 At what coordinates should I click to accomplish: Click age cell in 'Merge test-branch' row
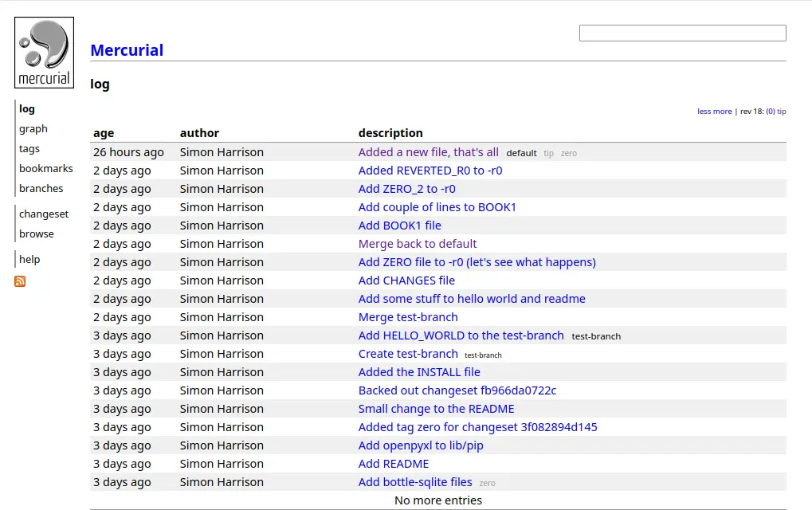122,317
